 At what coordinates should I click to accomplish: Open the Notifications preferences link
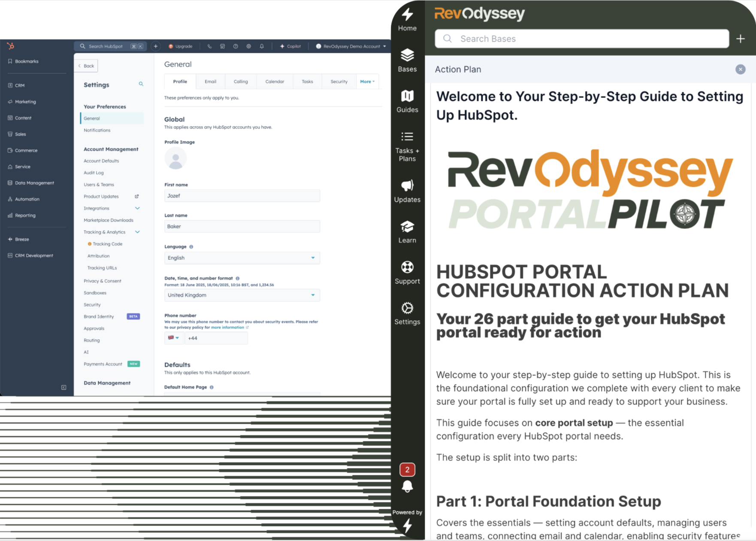point(97,130)
